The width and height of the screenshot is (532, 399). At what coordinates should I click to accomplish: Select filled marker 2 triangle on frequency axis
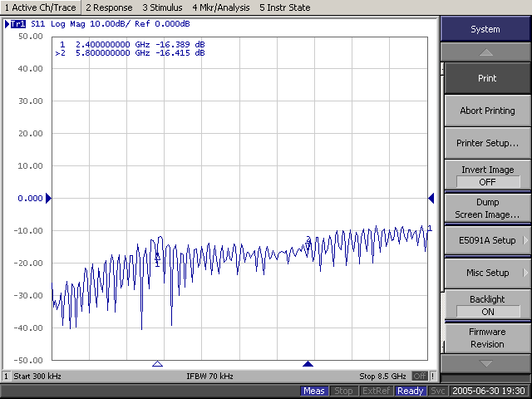click(308, 364)
